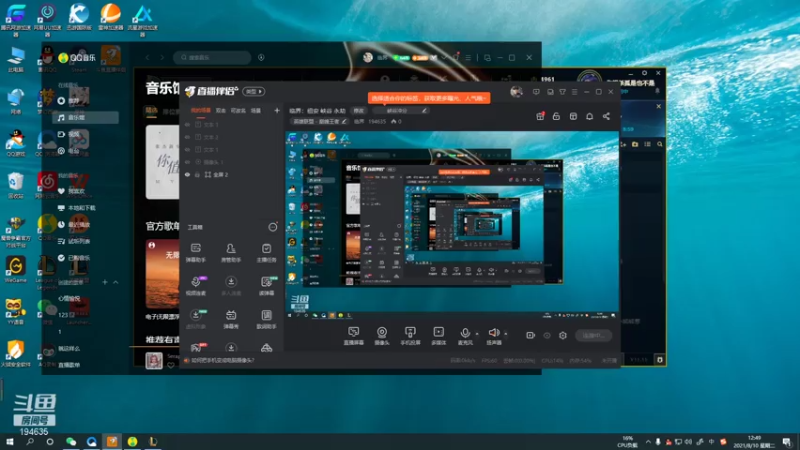Viewport: 800px width, 450px height.
Task: Click the folder icon in the right side panel
Action: (x=635, y=144)
